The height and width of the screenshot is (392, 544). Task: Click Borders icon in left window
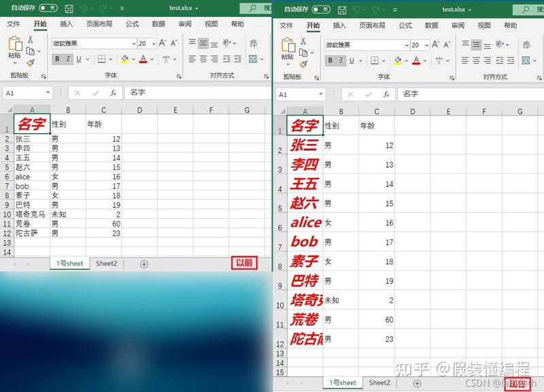pos(101,59)
